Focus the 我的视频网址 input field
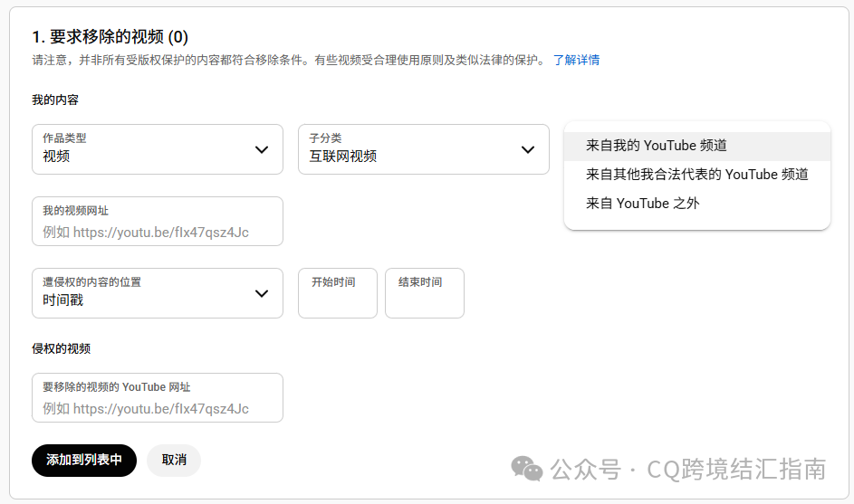Image resolution: width=854 pixels, height=504 pixels. 158,221
